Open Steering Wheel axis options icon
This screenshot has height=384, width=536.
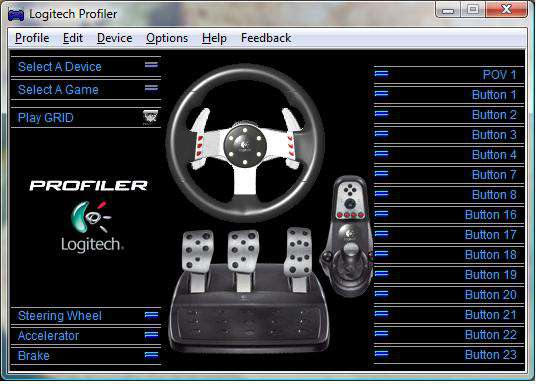pos(151,314)
